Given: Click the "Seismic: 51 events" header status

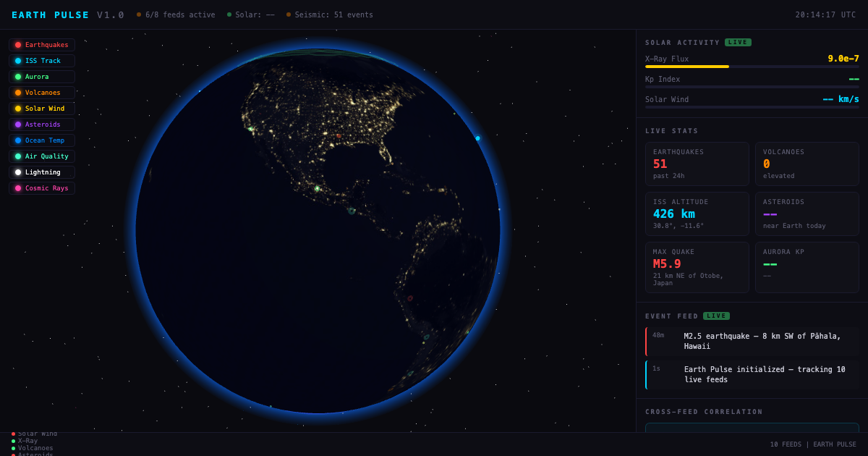Looking at the screenshot, I should [330, 14].
